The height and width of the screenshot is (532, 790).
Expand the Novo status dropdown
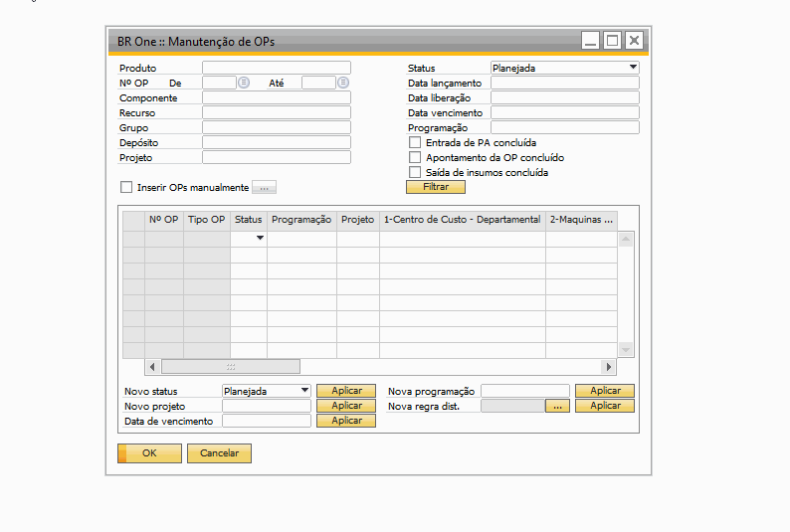[x=304, y=391]
